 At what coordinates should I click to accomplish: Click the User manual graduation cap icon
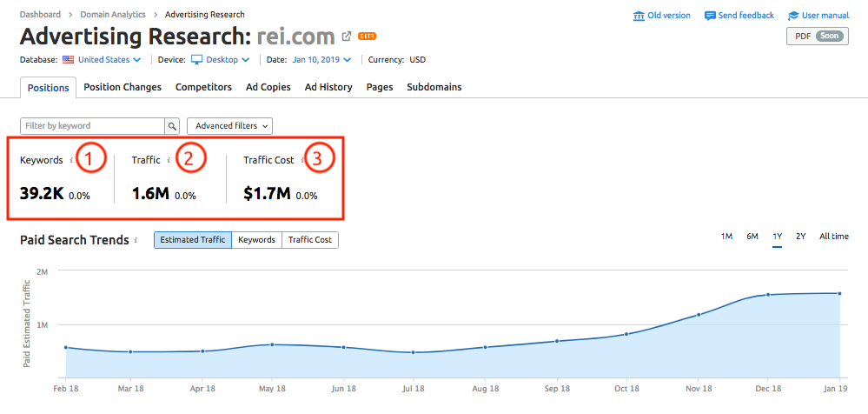pyautogui.click(x=793, y=16)
